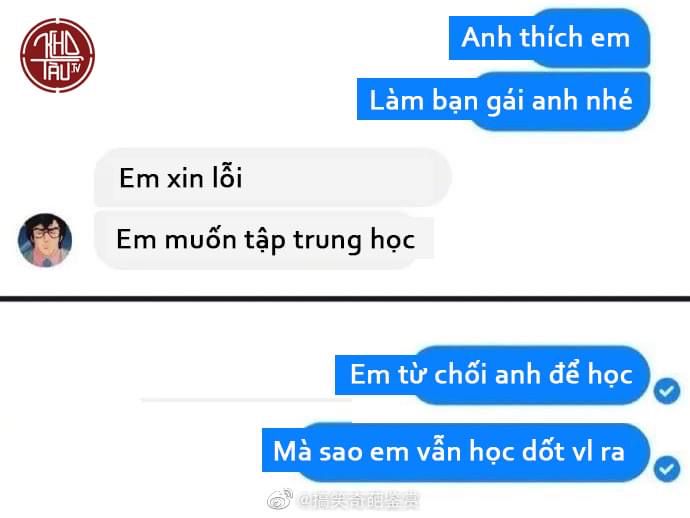Click the 'TV' text inside the red logo
The image size is (690, 518).
click(76, 68)
